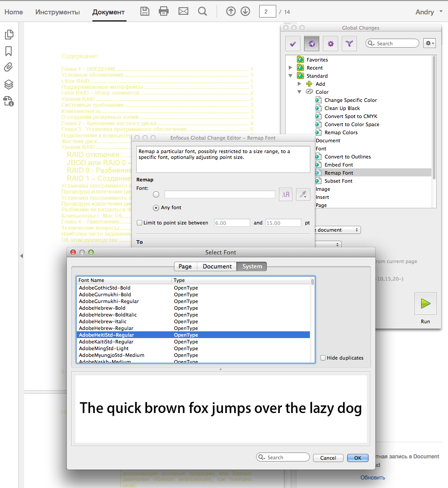This screenshot has width=448, height=488.
Task: Expand the Add category
Action: (300, 84)
